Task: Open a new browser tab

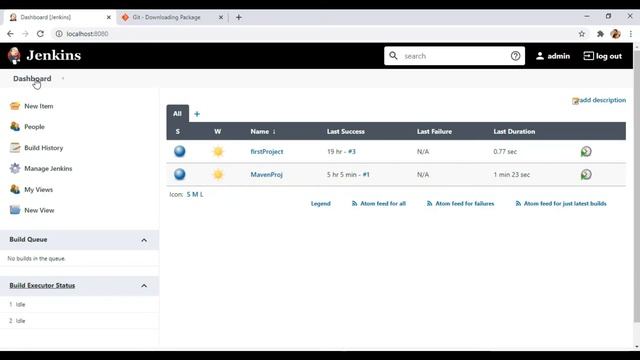Action: coord(239,17)
